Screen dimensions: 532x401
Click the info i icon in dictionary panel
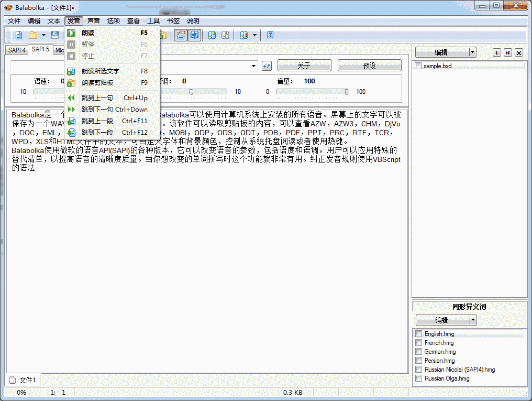point(497,52)
